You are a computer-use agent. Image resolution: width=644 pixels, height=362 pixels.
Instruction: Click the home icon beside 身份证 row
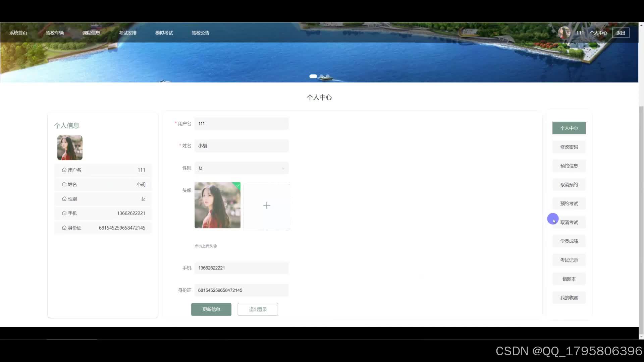click(x=64, y=228)
